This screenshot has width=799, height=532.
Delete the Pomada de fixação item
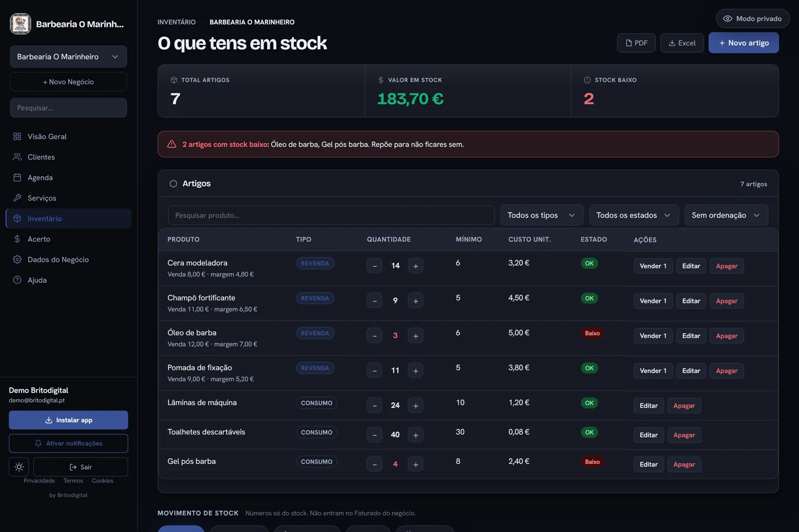(727, 371)
